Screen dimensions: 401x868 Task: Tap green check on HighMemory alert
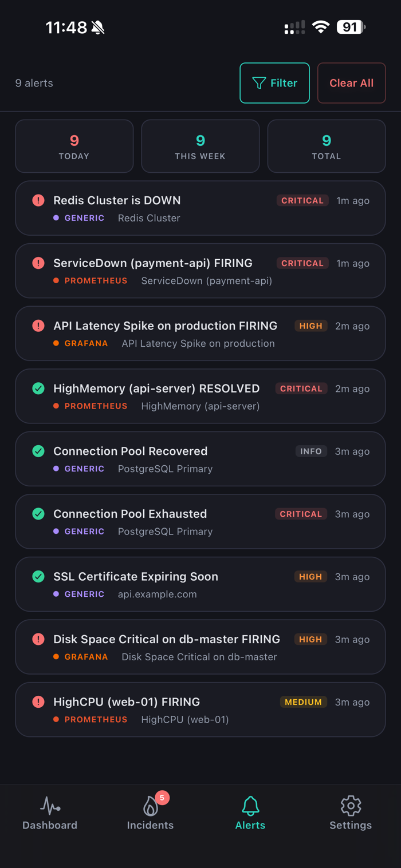point(38,389)
